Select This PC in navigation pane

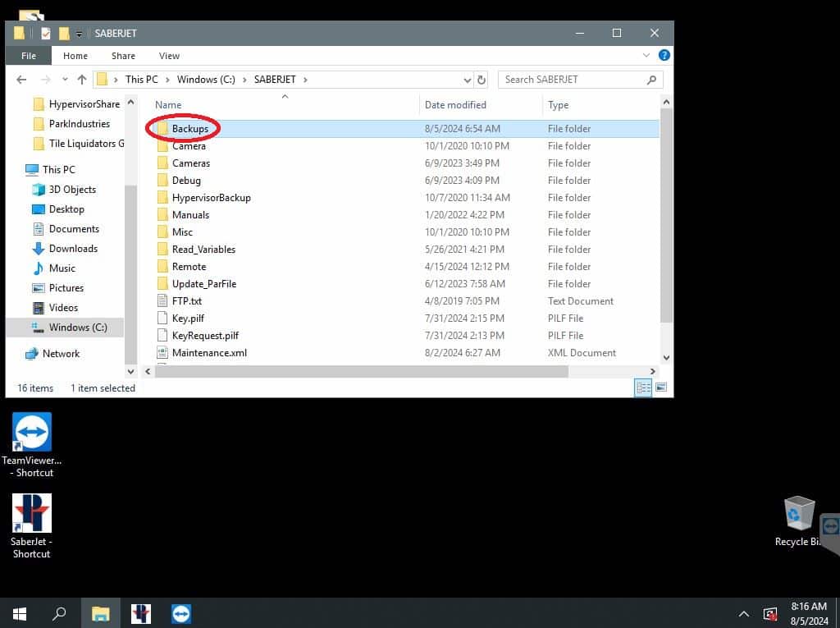pos(51,169)
